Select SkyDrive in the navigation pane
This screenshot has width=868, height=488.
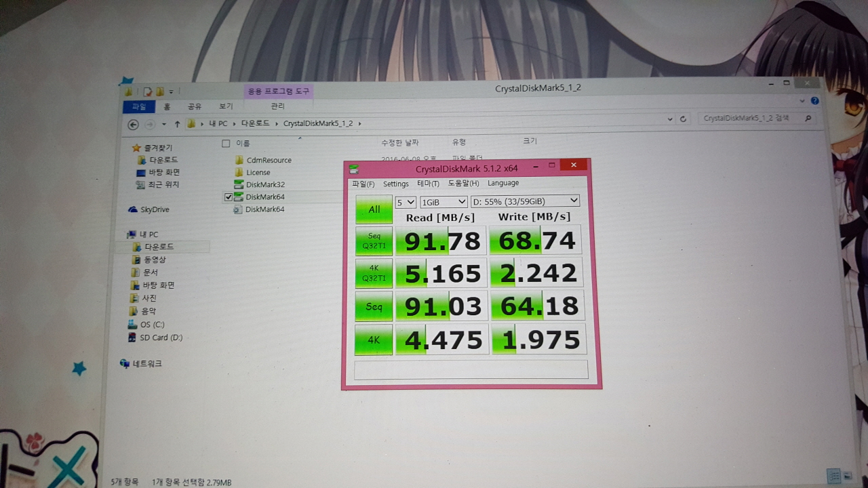pyautogui.click(x=154, y=210)
